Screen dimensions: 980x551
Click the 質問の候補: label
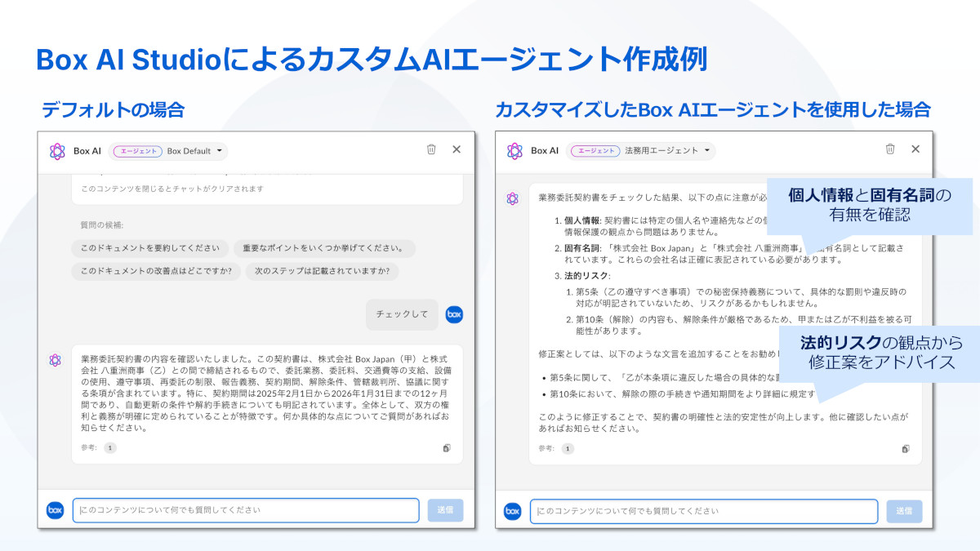pos(102,225)
